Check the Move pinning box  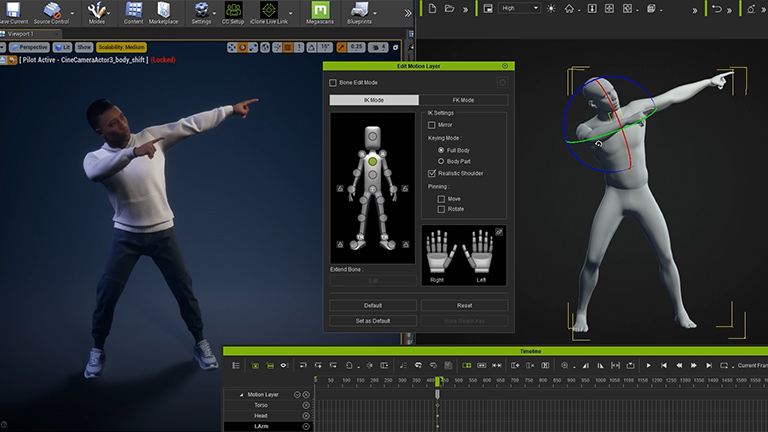coord(441,199)
